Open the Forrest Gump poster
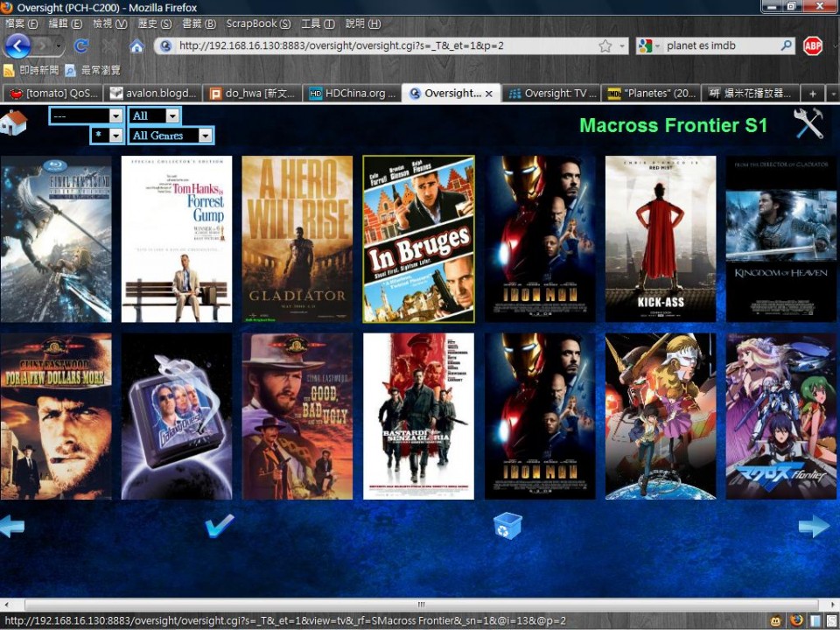The image size is (840, 630). (x=177, y=239)
